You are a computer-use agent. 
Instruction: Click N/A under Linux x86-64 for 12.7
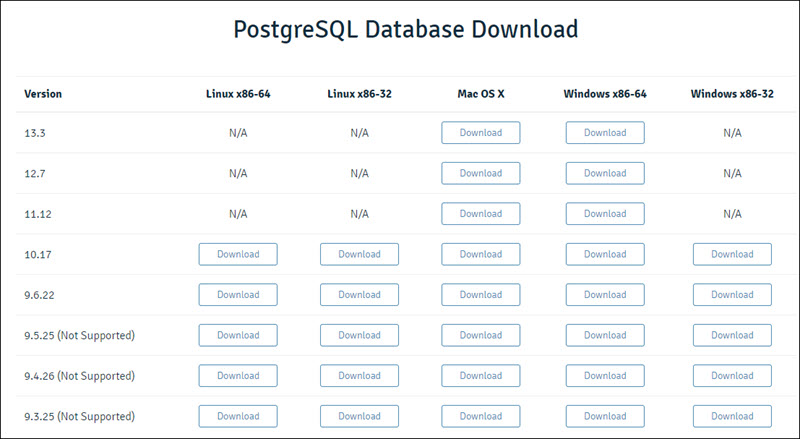coord(238,174)
